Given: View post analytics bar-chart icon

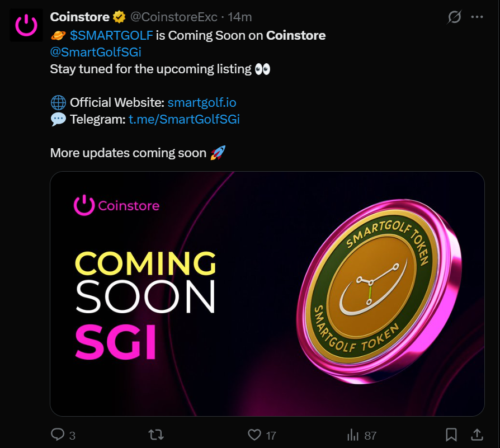Looking at the screenshot, I should click(353, 435).
